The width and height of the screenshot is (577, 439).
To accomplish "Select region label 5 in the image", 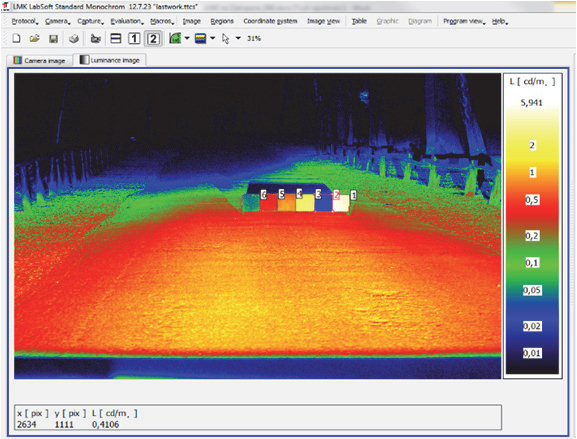I will pos(282,194).
